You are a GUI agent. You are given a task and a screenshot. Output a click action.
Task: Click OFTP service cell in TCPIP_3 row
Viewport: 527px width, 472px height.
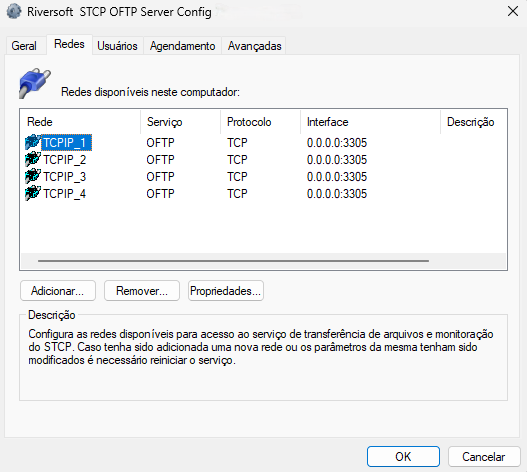(x=160, y=177)
